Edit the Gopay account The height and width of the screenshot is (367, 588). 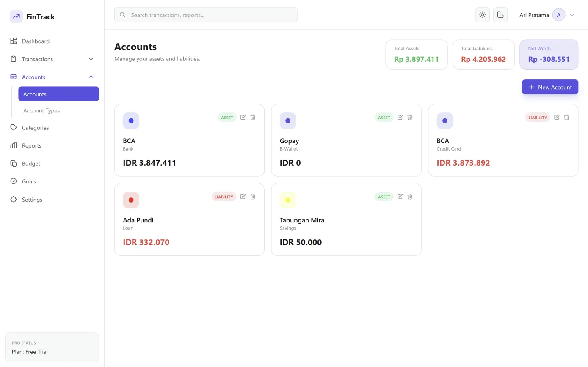point(400,117)
